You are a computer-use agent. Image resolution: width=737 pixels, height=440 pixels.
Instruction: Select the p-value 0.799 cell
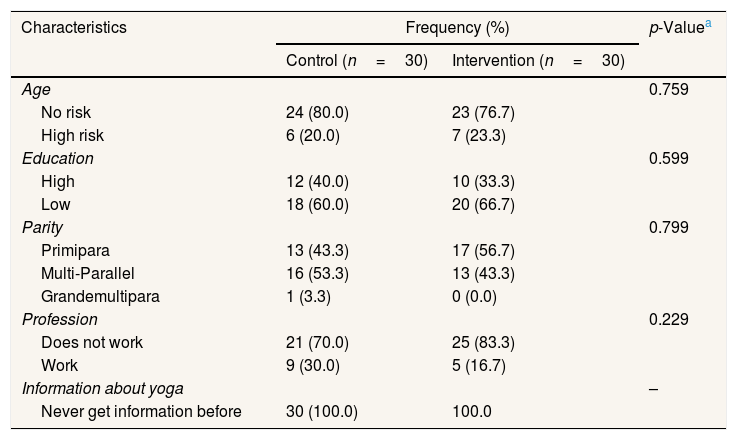[x=669, y=227]
